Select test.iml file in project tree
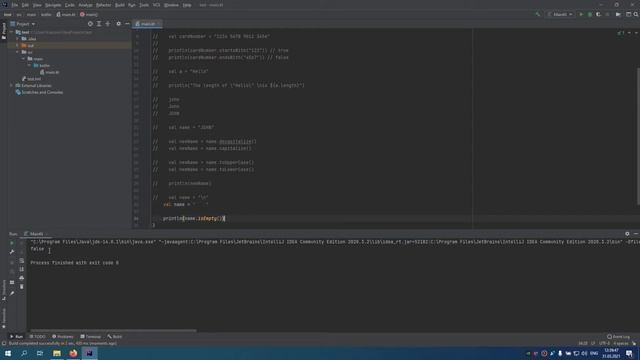This screenshot has height=360, width=640. pos(31,79)
